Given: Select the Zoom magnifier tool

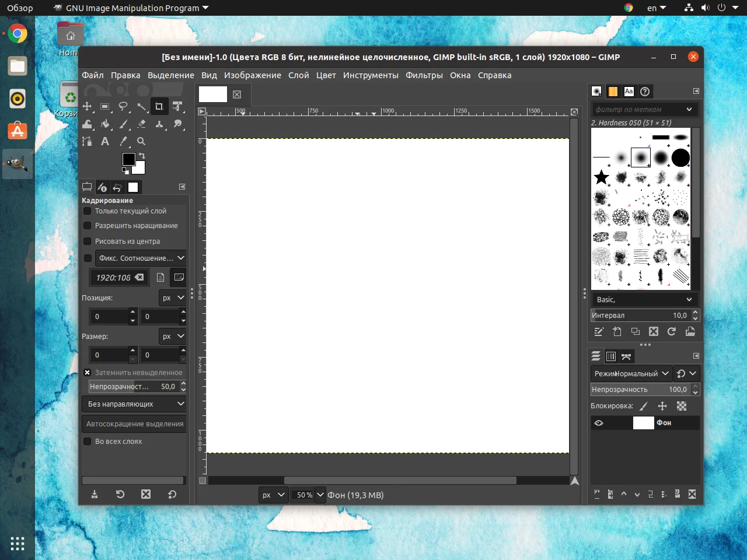Looking at the screenshot, I should tap(141, 141).
